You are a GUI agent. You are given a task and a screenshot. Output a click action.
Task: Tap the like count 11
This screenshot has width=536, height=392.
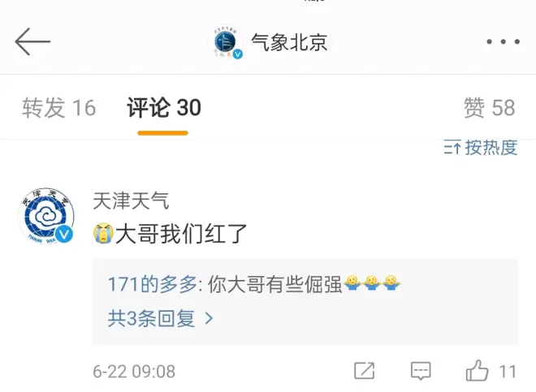tap(508, 372)
